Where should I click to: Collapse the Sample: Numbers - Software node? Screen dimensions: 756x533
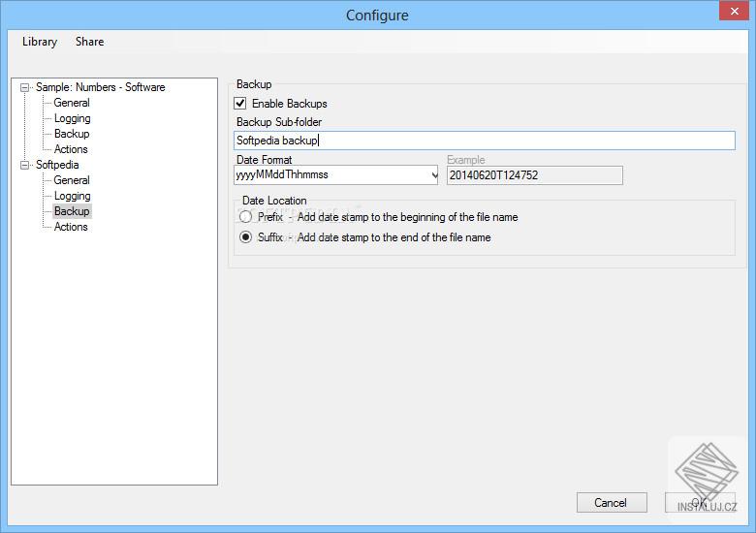(x=25, y=87)
